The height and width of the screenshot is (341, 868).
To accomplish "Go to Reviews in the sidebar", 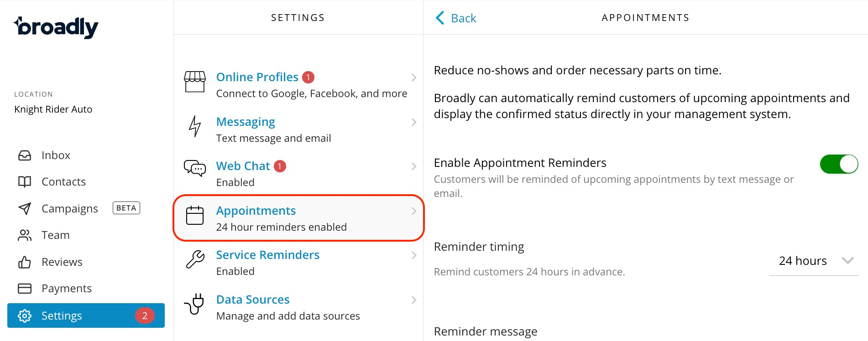I will tap(62, 262).
